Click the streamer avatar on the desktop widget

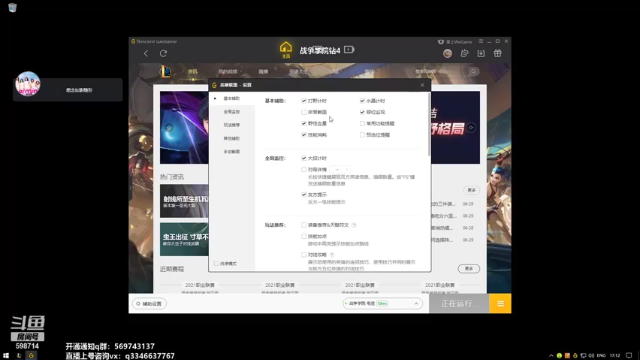(28, 84)
